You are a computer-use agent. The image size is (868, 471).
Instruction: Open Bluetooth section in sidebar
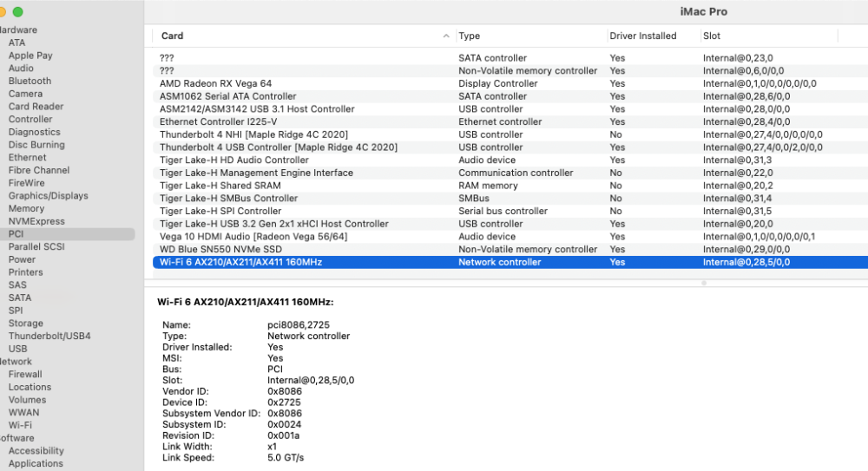[x=30, y=81]
